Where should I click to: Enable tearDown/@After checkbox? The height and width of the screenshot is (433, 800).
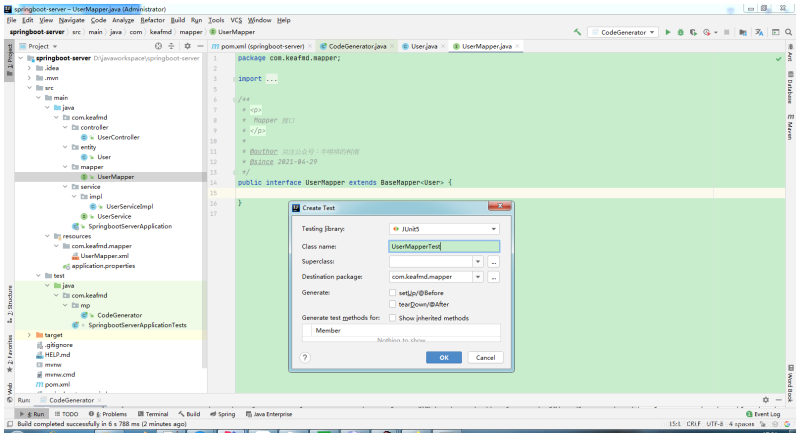[x=392, y=304]
